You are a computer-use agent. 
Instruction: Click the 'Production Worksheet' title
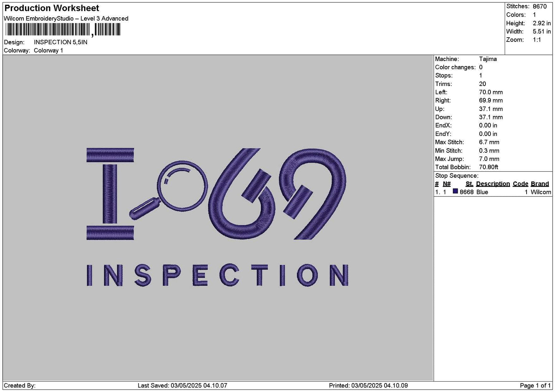(x=51, y=8)
